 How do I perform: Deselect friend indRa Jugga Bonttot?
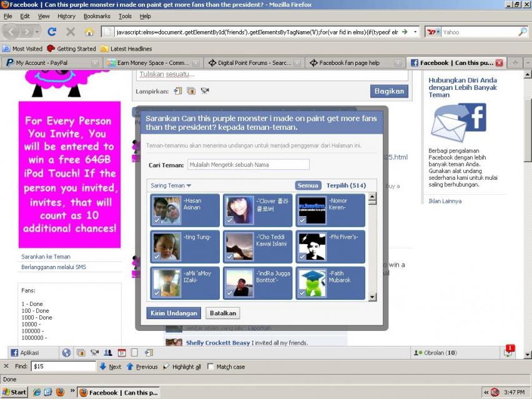257,283
